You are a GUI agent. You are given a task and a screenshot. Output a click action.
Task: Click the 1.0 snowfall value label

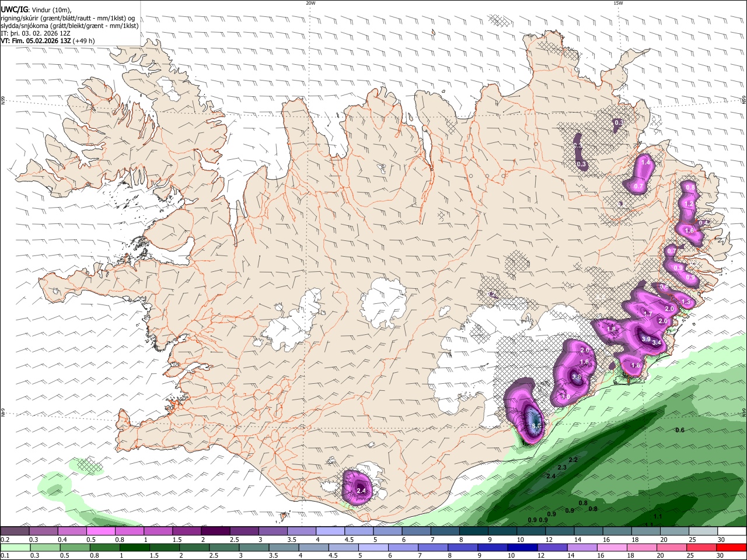[x=566, y=397]
